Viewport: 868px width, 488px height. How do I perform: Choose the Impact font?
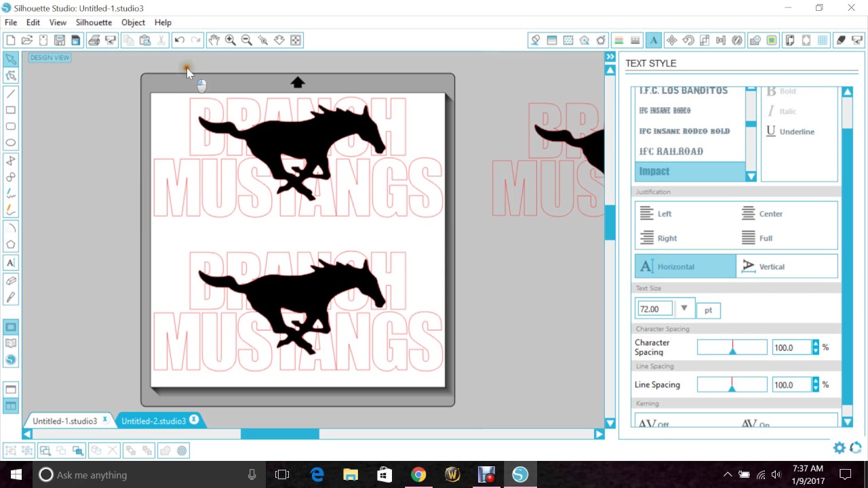coord(690,171)
